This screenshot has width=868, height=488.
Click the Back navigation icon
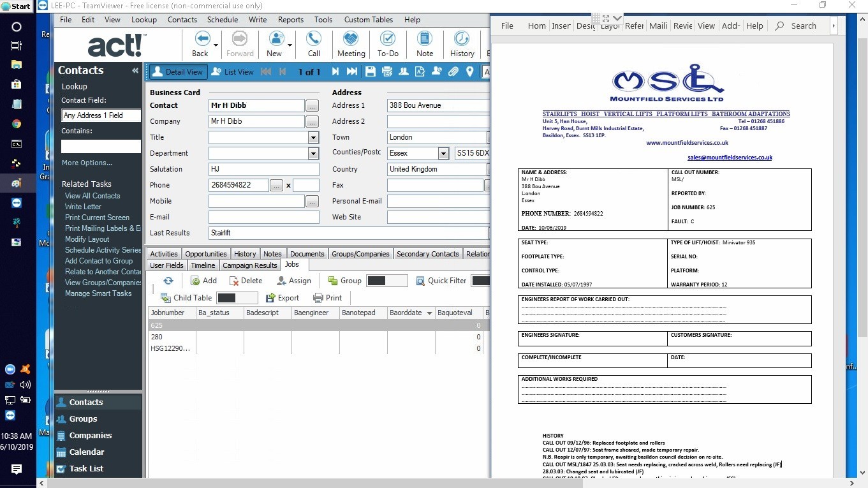202,39
